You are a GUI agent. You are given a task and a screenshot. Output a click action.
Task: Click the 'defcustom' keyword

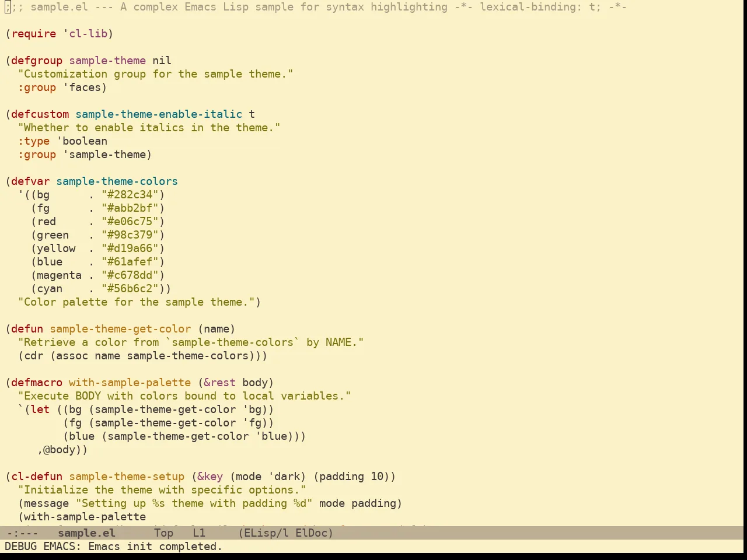(40, 114)
